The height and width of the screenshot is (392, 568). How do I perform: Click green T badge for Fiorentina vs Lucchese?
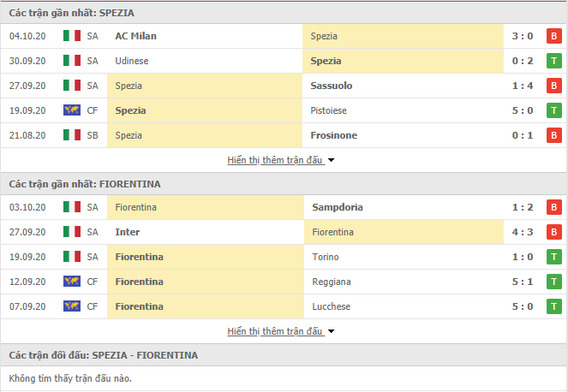(x=554, y=306)
